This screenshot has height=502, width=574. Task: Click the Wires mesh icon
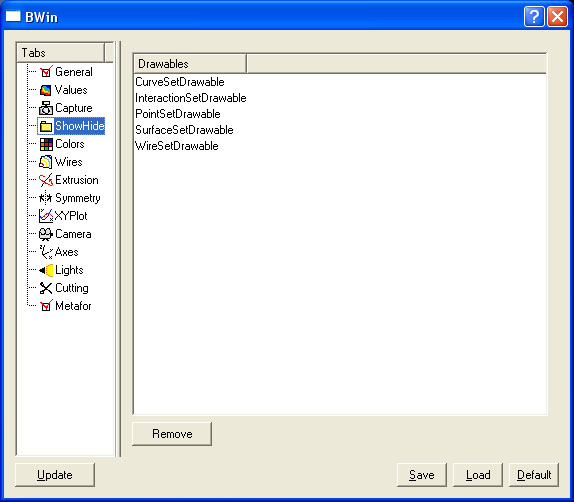46,162
